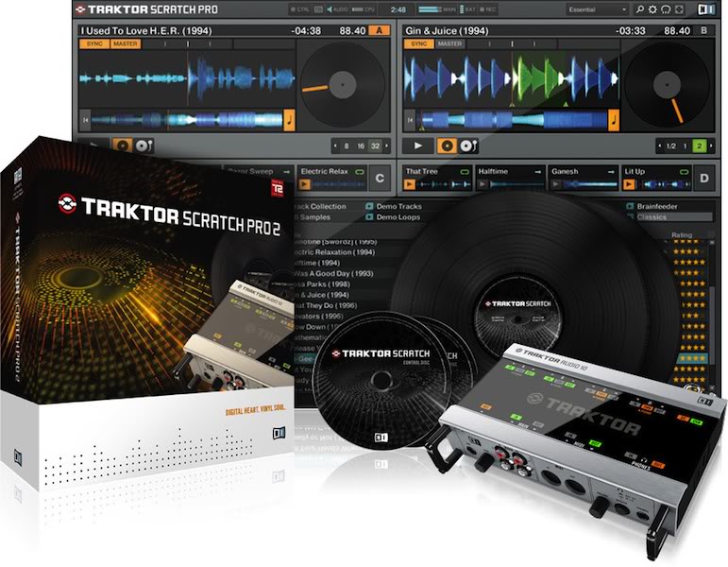Toggle loop mode on Electric Relax sample
The image size is (728, 567).
[x=360, y=172]
